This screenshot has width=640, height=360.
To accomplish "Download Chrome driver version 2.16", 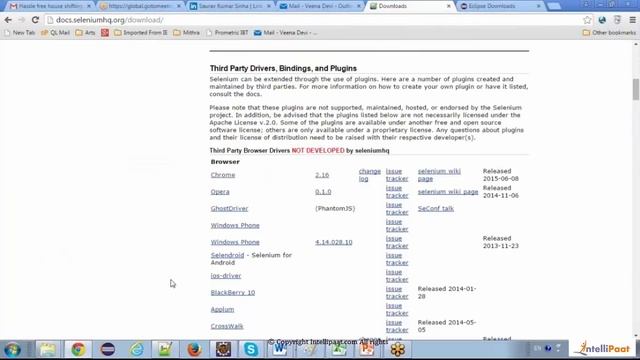I will click(322, 175).
